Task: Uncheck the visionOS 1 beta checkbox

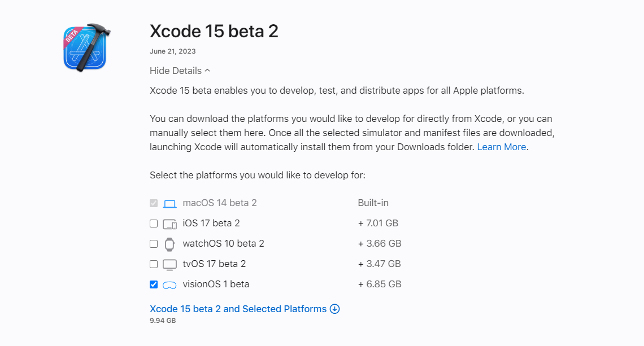Action: point(154,284)
